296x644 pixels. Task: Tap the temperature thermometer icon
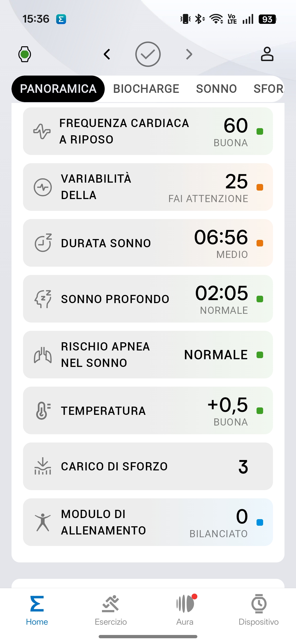pos(43,410)
